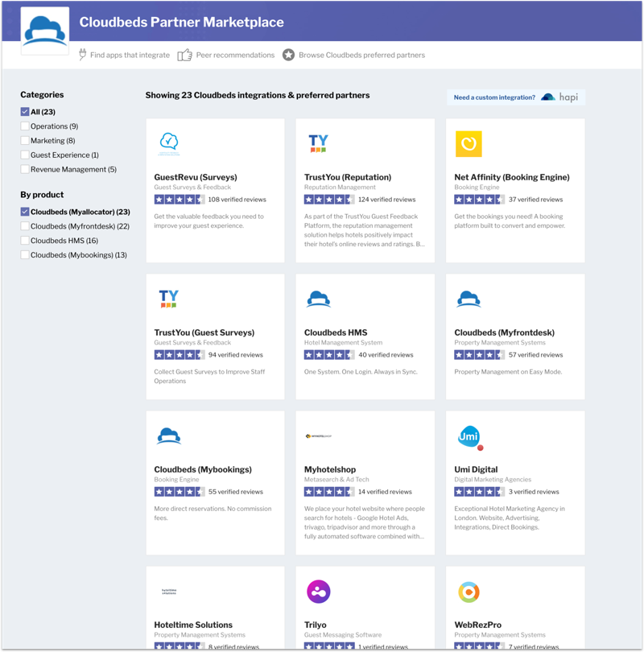Check the Revenue Management (5) filter
The width and height of the screenshot is (644, 652).
pos(25,169)
